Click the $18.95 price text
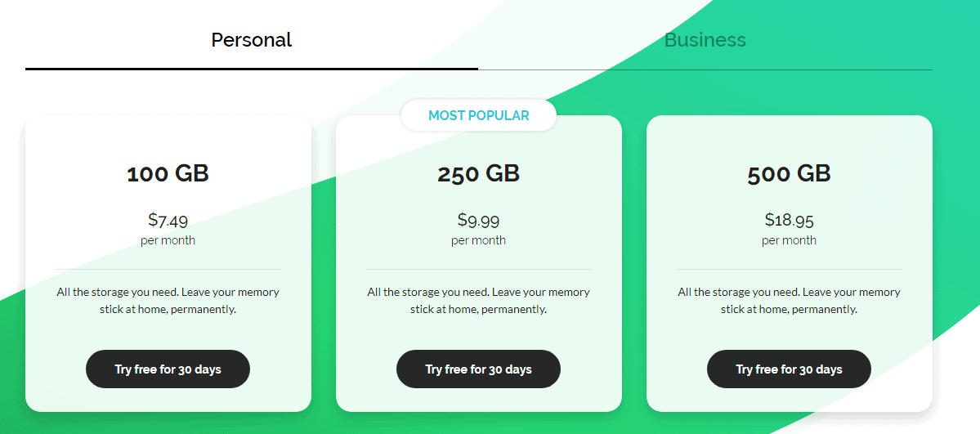 point(789,220)
